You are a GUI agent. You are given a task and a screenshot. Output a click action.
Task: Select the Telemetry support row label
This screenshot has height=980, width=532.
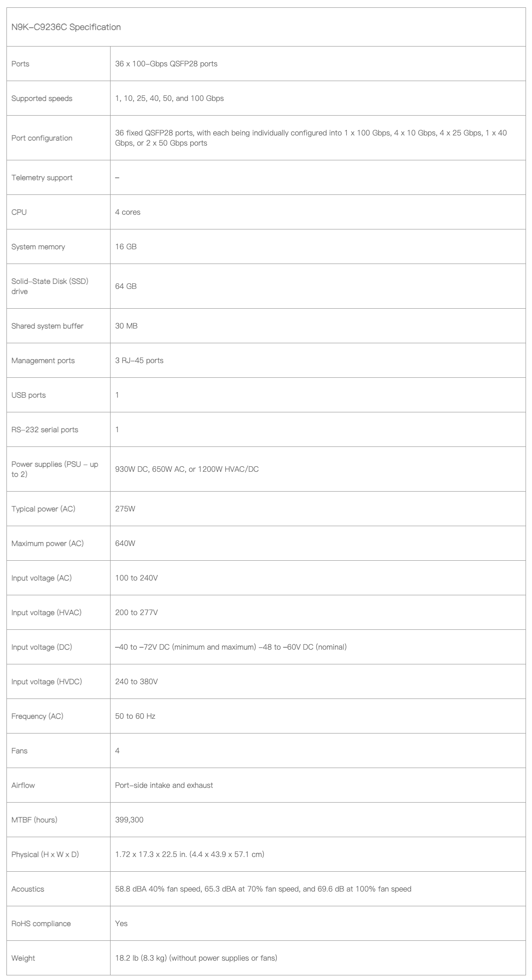(42, 177)
